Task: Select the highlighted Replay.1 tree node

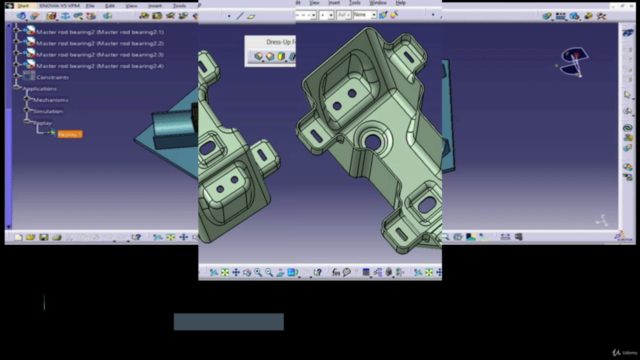Action: (70, 134)
